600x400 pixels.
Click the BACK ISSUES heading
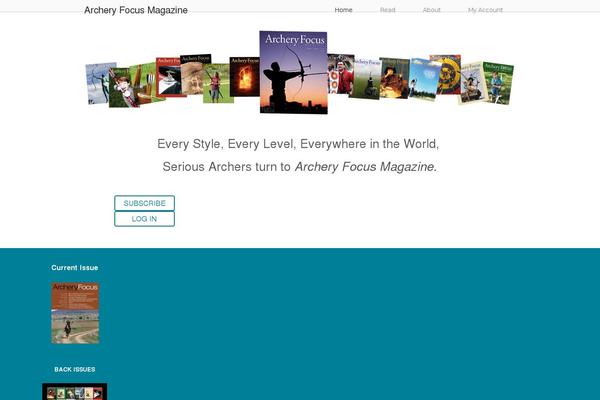(x=75, y=369)
